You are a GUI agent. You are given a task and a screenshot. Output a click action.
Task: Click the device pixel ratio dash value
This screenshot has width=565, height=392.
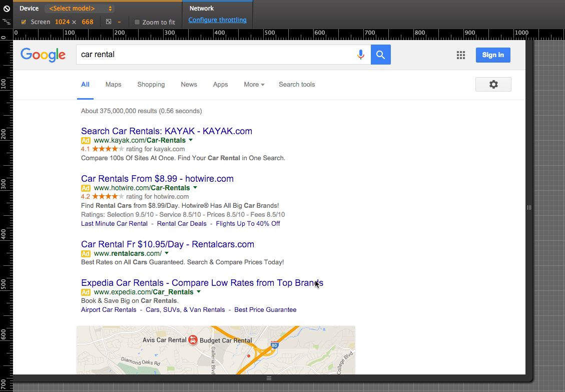(119, 22)
